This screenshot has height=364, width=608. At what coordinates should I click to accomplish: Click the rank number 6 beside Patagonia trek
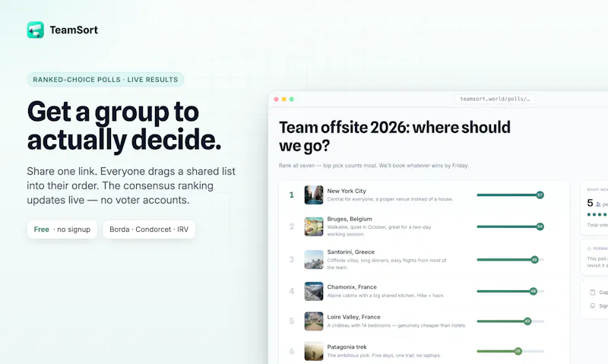292,351
